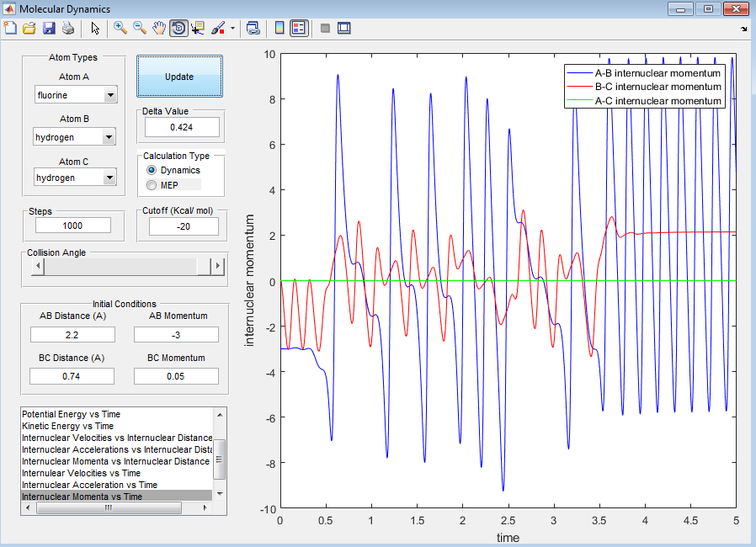Open a file with the folder icon
The image size is (756, 547).
point(29,29)
